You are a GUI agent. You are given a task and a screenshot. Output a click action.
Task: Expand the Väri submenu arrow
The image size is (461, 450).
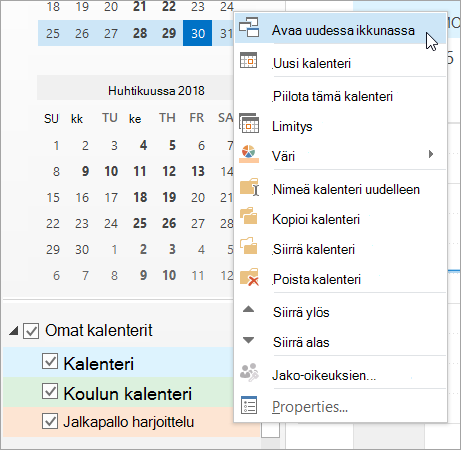pyautogui.click(x=431, y=154)
